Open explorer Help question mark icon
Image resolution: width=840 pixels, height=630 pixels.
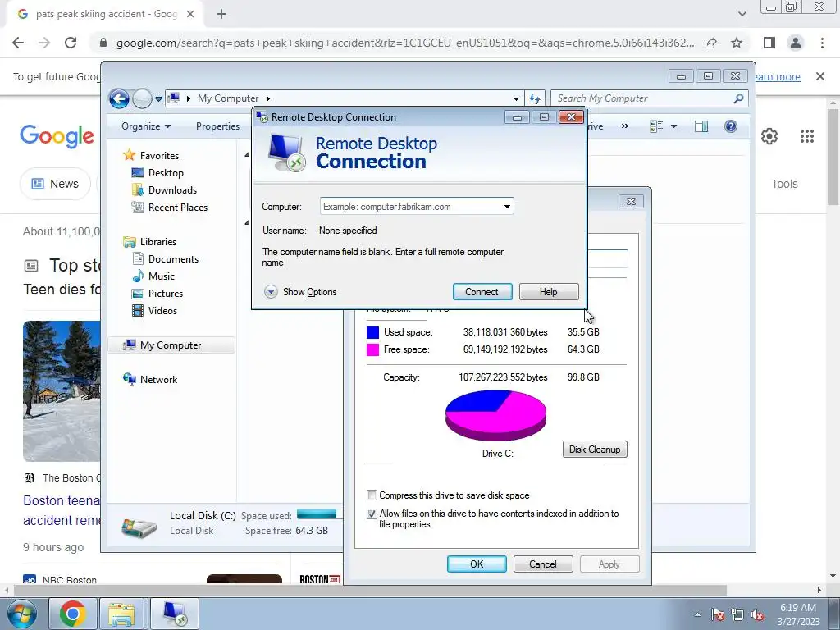730,126
